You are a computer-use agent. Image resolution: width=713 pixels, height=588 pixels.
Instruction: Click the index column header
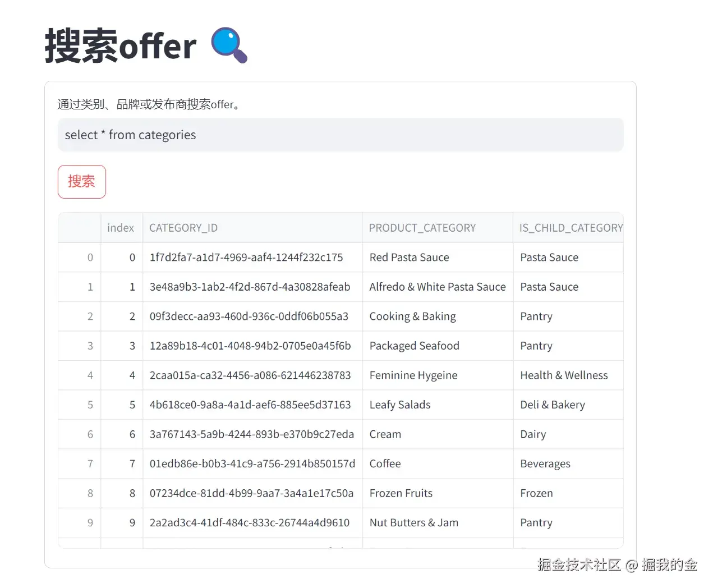(121, 227)
